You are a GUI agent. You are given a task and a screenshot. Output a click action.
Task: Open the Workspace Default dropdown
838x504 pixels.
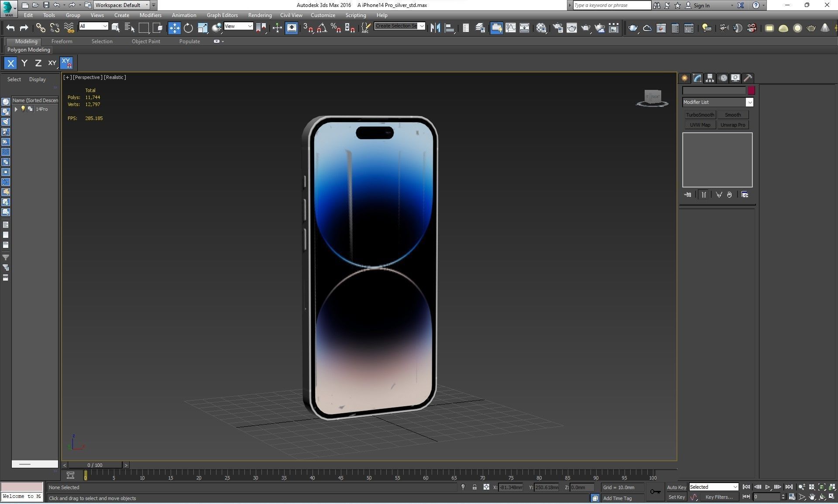coord(121,5)
